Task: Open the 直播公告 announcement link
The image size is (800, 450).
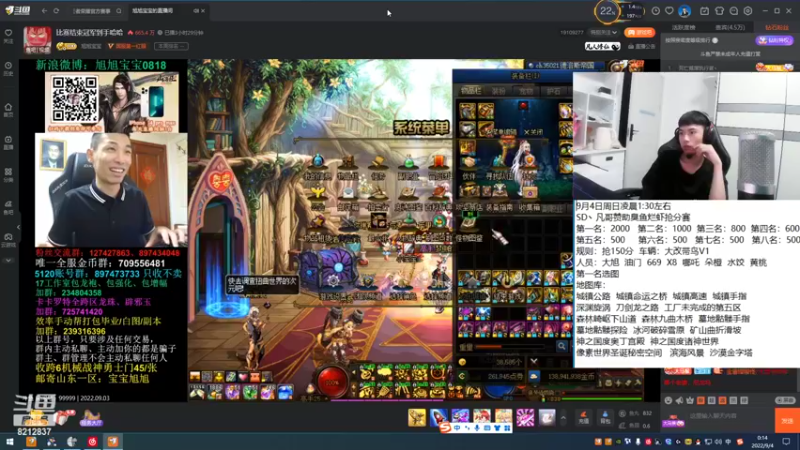Action: tap(642, 46)
